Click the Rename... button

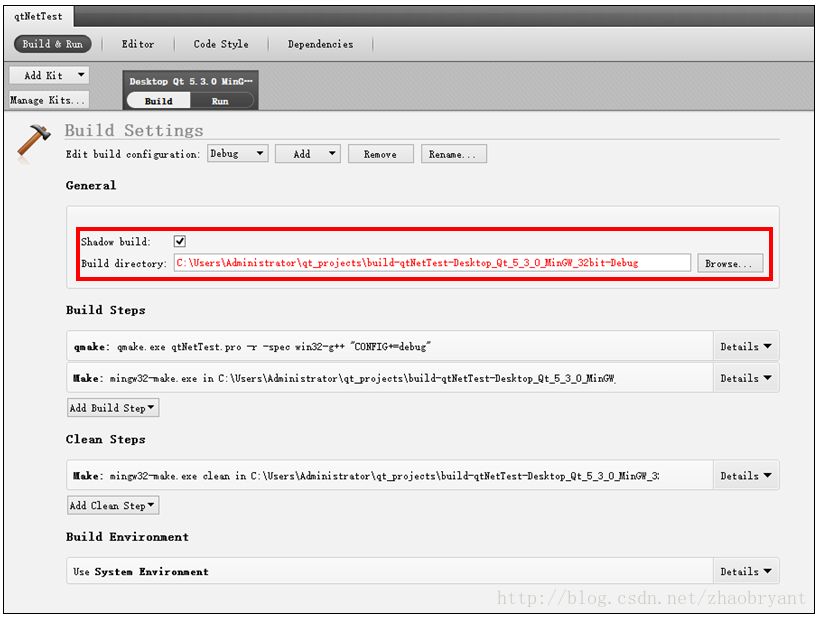454,154
